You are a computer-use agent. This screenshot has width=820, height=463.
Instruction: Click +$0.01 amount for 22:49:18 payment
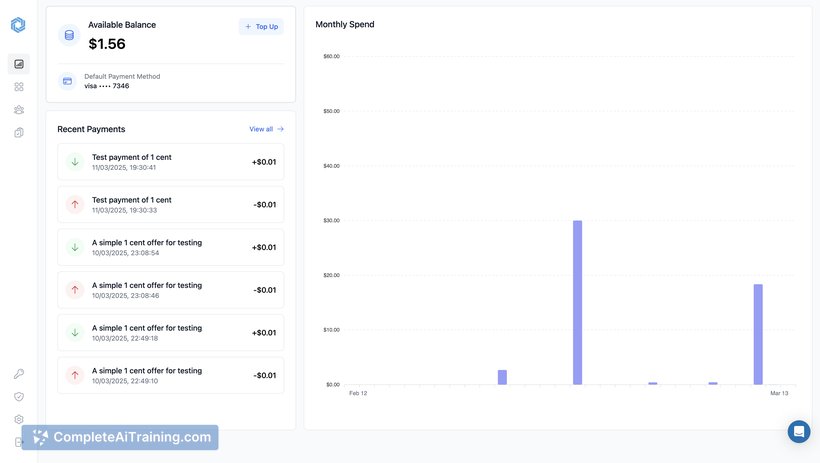click(x=264, y=333)
